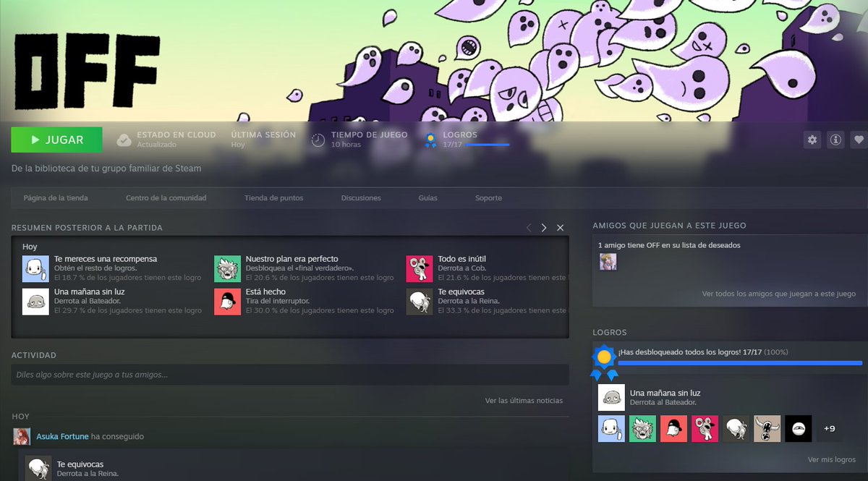Click red-background cap character achievement thumbnail
The height and width of the screenshot is (481, 868).
674,429
